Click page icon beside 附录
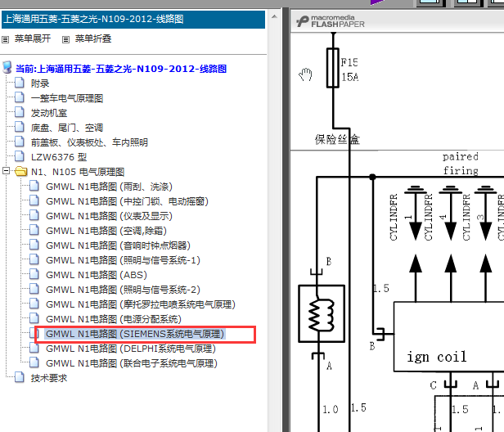Screen dimensions: 504x432 tap(20, 83)
